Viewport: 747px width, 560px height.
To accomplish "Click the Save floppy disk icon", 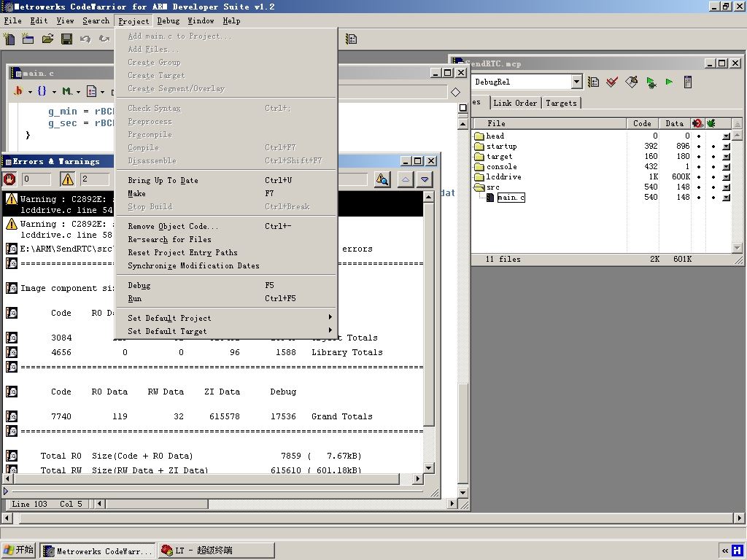I will point(66,39).
